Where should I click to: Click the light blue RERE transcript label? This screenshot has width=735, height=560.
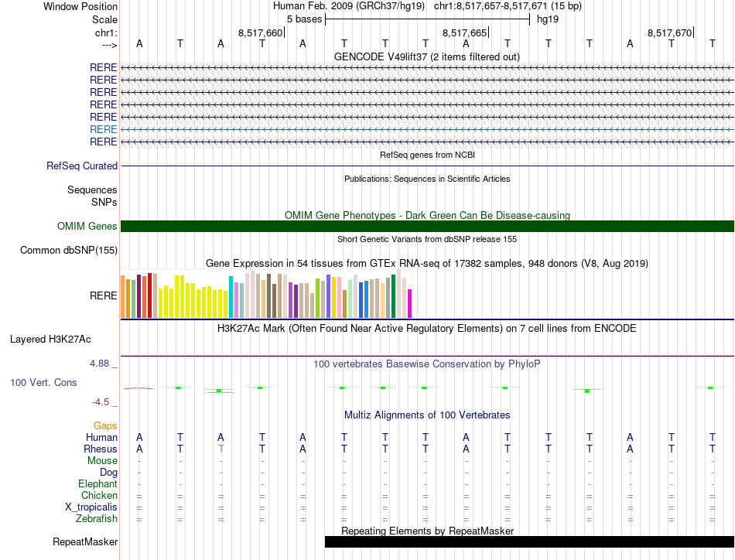coord(104,129)
